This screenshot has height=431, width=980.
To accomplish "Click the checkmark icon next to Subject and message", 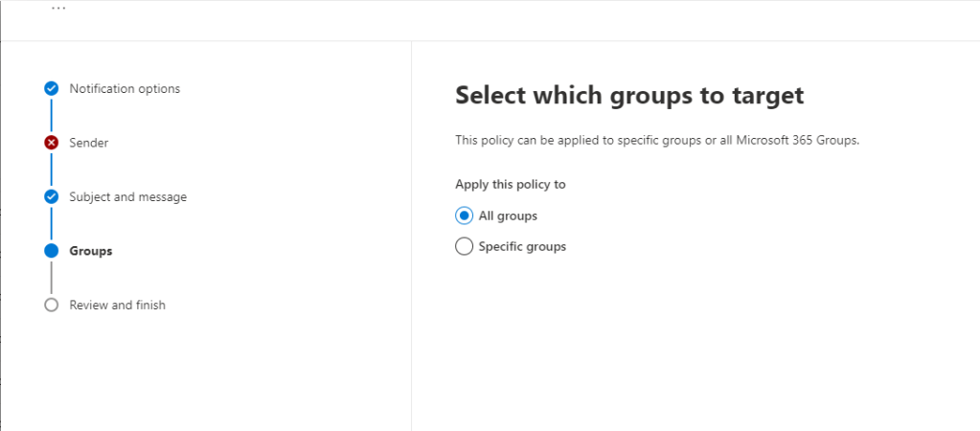I will point(51,196).
